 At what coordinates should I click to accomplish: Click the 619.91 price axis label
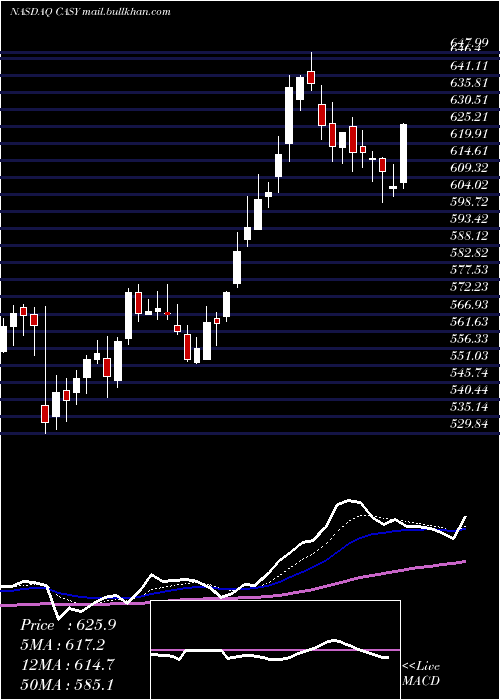[x=471, y=134]
